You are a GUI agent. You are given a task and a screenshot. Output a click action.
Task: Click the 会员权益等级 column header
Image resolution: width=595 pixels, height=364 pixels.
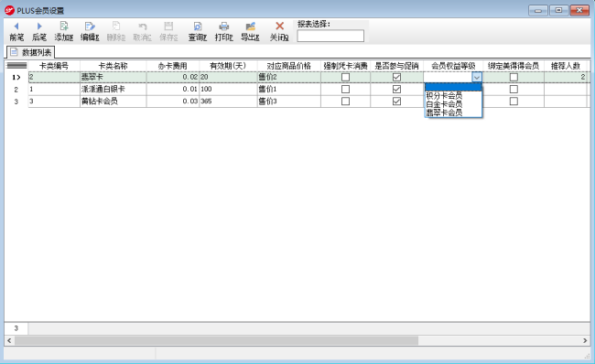453,66
